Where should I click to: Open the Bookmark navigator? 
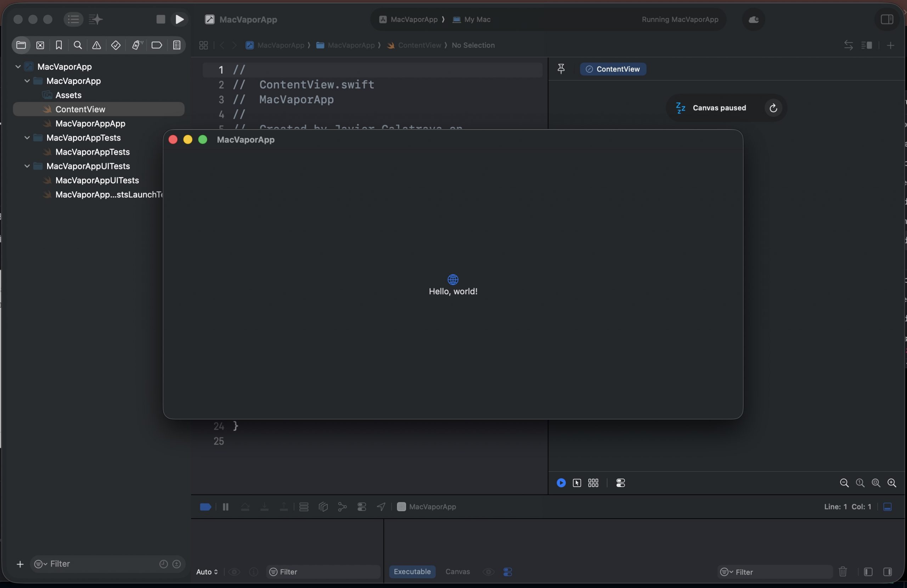coord(59,45)
